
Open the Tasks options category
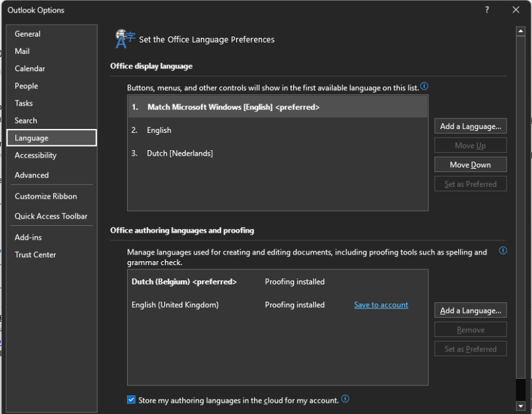click(52, 103)
